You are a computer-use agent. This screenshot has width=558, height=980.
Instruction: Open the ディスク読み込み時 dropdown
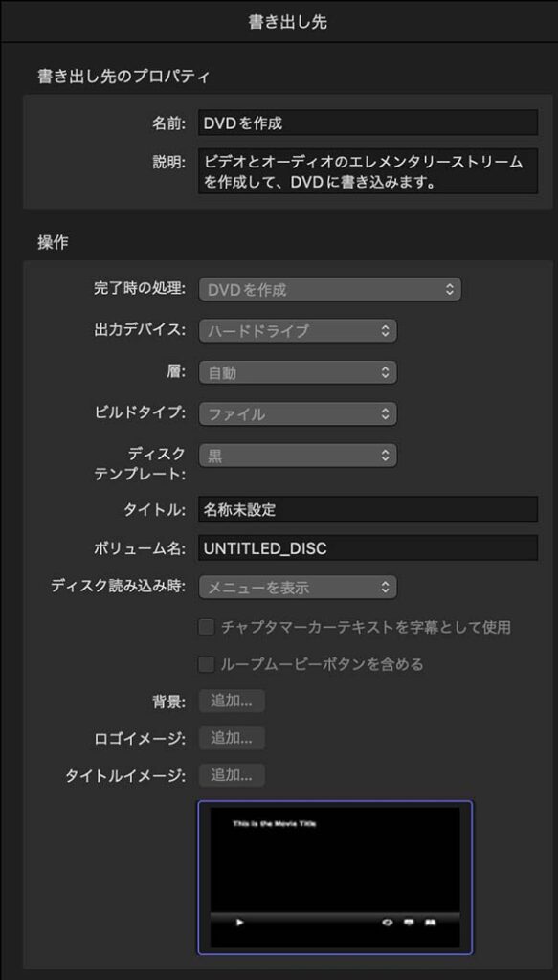tap(298, 587)
